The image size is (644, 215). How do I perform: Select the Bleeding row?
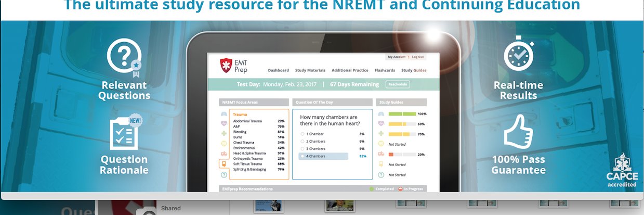(258, 132)
